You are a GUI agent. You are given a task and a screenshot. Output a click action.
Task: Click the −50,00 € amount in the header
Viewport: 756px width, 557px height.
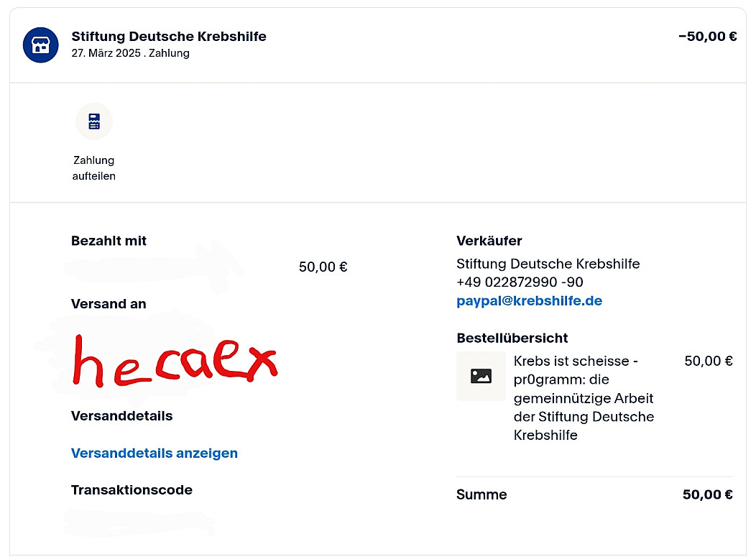pos(707,37)
